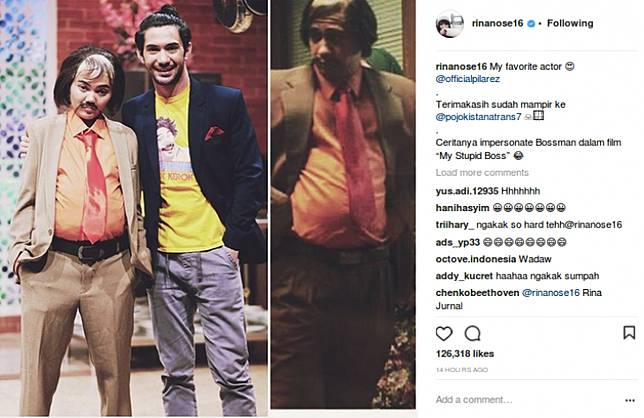Open rinanose16 profile picture
The width and height of the screenshot is (644, 418).
coord(450,23)
